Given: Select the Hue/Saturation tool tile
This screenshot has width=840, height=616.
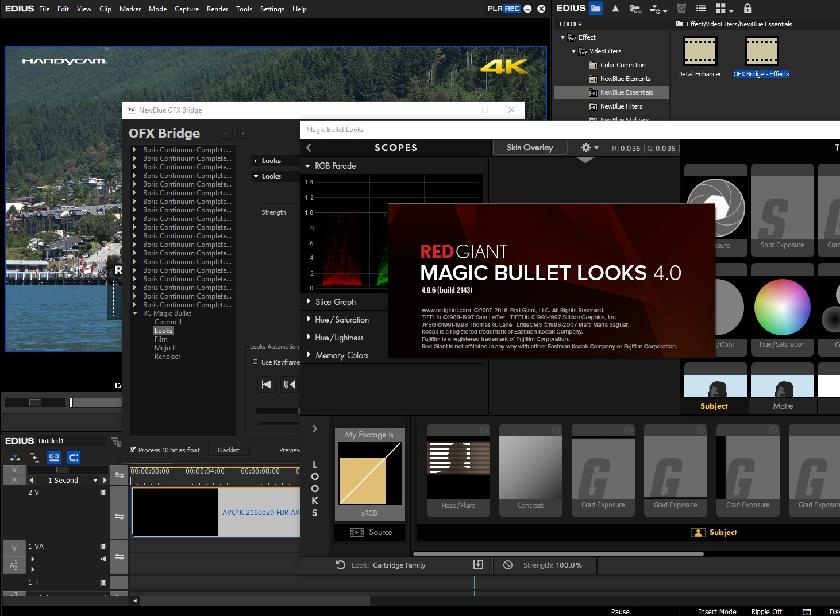Looking at the screenshot, I should 783,309.
